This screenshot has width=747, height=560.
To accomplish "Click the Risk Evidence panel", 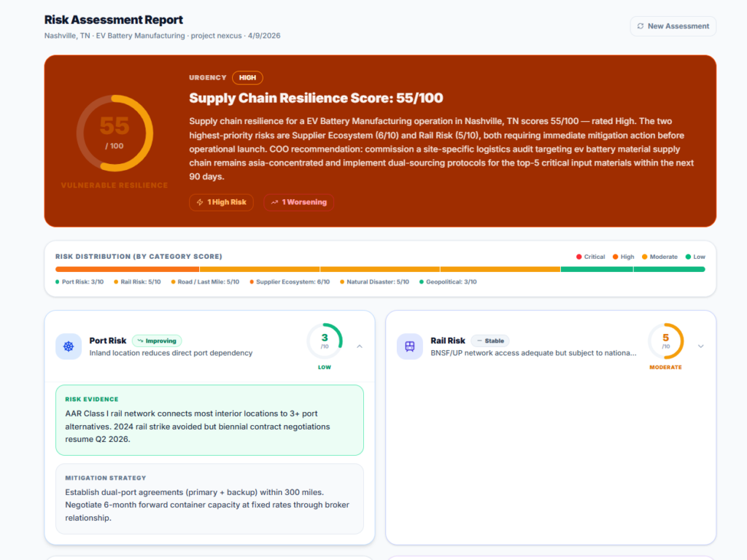I will (x=209, y=420).
